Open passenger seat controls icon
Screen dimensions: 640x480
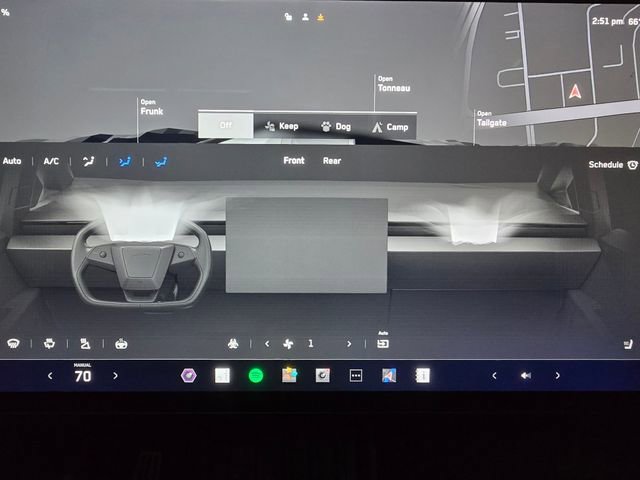coord(628,344)
